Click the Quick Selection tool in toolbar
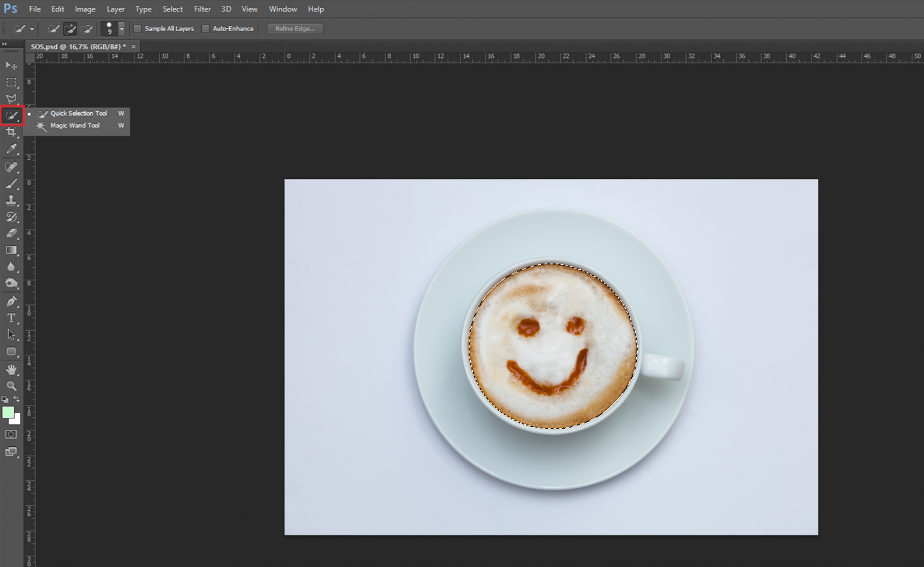This screenshot has width=924, height=567. [12, 115]
